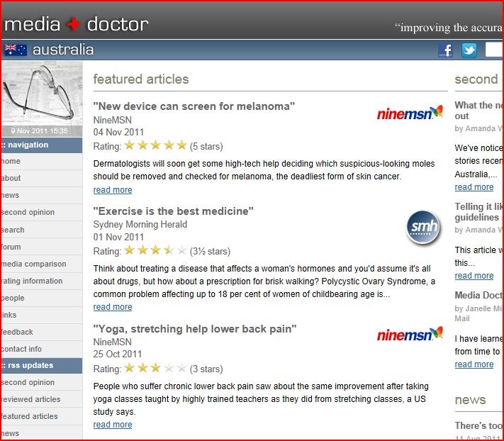Viewport: 504px width, 441px height.
Task: Read more of the melanoma article
Action: tap(113, 190)
